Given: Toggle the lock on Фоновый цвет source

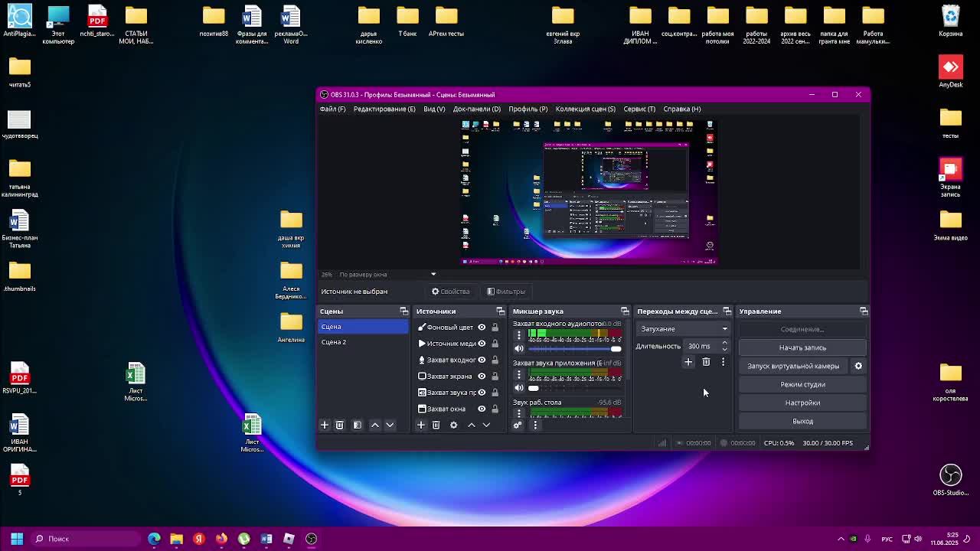Looking at the screenshot, I should coord(495,328).
